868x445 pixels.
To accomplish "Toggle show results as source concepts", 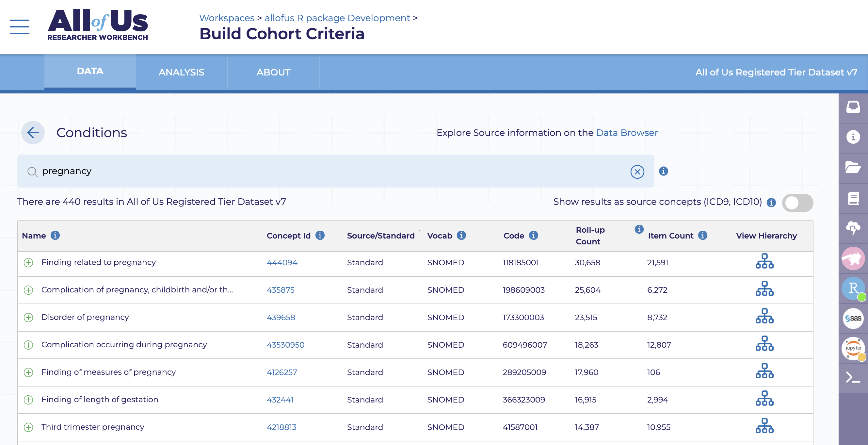I will coord(797,203).
